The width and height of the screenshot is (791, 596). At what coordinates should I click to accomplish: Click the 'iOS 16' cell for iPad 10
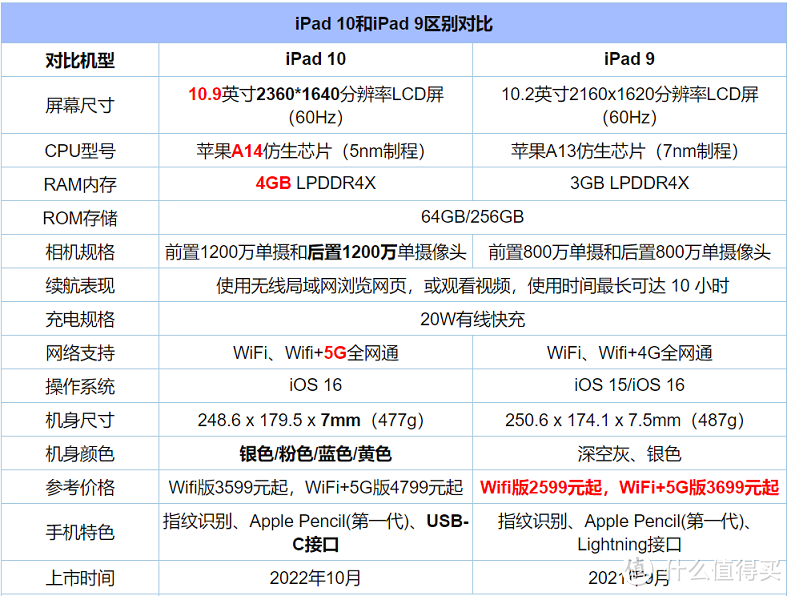(315, 386)
